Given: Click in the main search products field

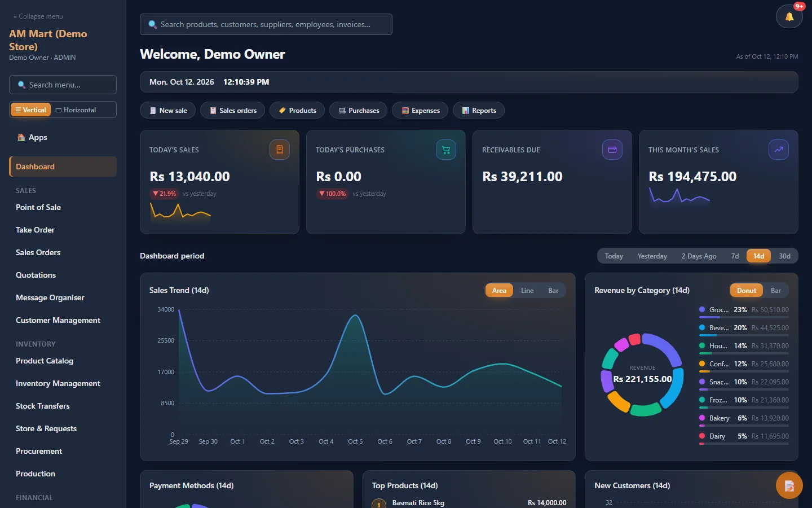Looking at the screenshot, I should pyautogui.click(x=266, y=24).
